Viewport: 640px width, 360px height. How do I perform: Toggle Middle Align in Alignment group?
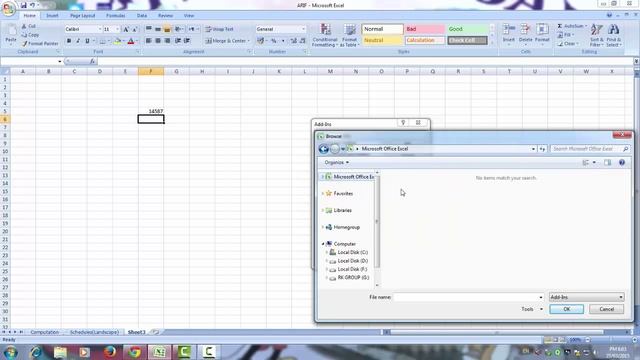(158, 29)
